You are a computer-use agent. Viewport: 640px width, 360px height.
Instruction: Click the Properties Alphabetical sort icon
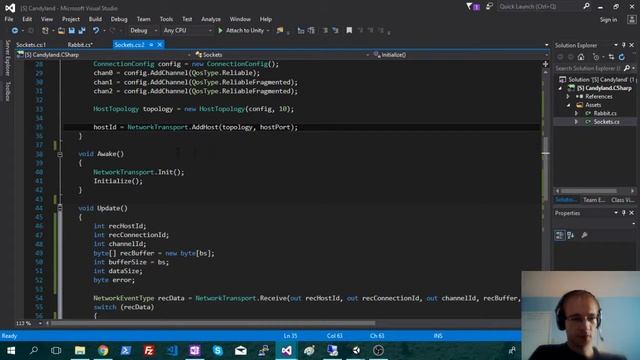tap(571, 235)
